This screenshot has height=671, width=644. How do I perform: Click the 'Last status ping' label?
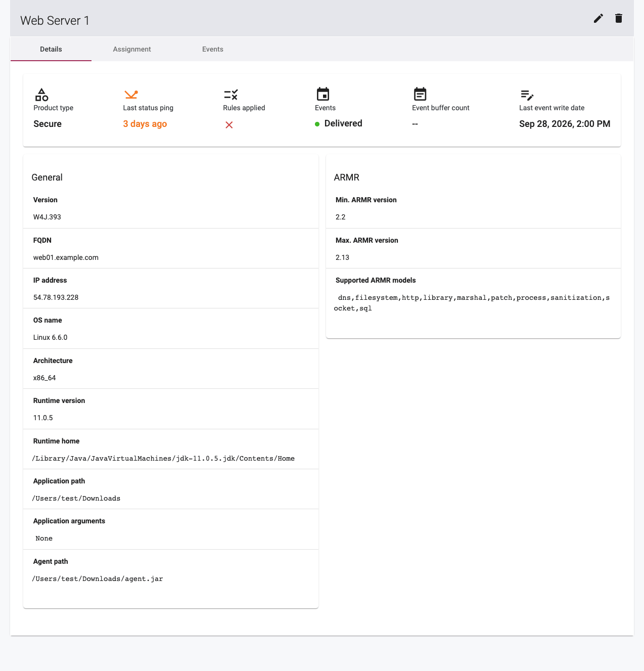[x=148, y=108]
